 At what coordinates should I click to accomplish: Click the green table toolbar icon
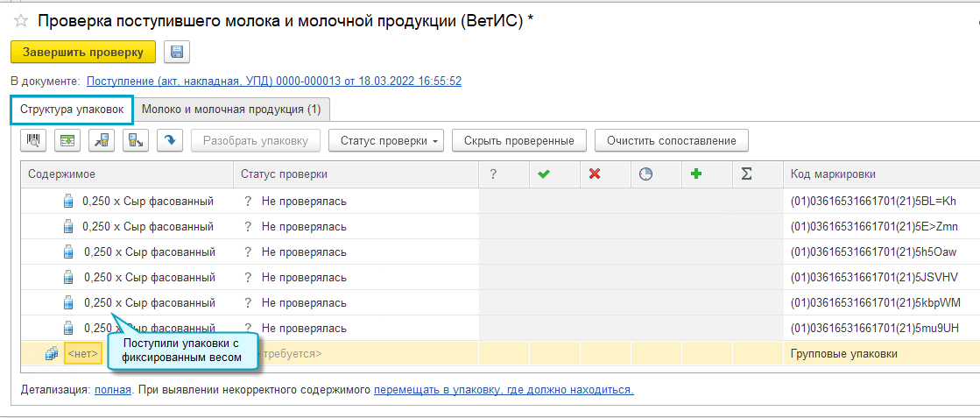[x=67, y=140]
